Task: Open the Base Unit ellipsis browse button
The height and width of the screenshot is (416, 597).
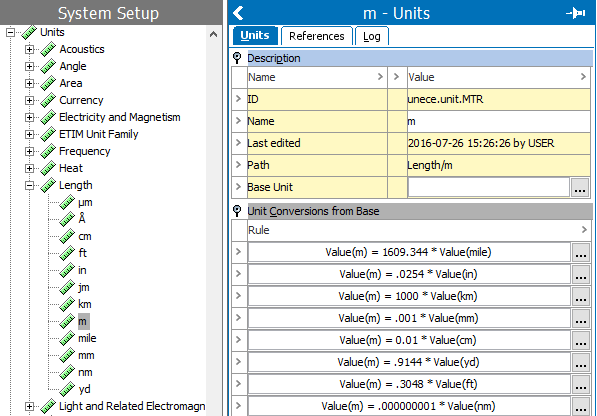Action: [x=580, y=187]
